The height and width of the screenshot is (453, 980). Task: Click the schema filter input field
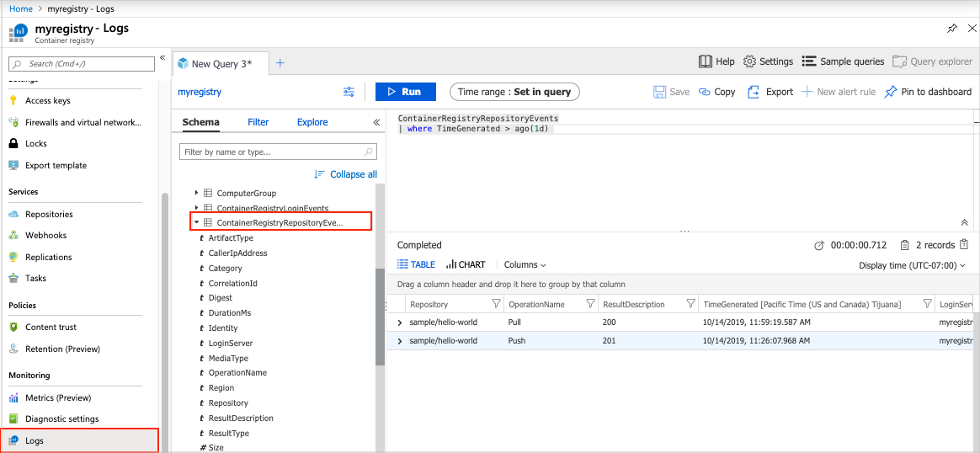pyautogui.click(x=271, y=152)
